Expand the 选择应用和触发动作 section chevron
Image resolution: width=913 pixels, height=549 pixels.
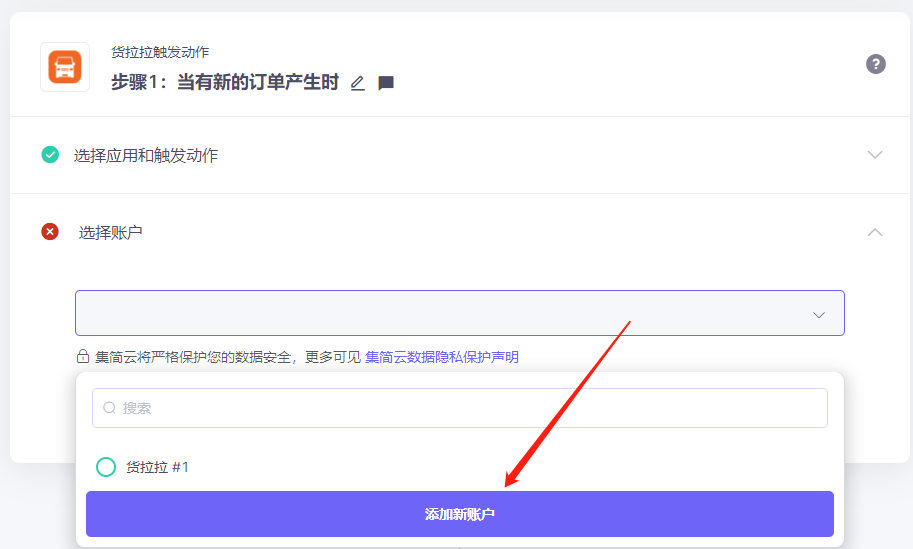tap(875, 155)
